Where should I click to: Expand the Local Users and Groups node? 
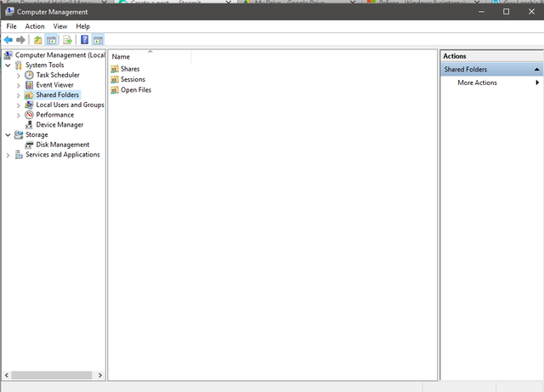tap(19, 105)
